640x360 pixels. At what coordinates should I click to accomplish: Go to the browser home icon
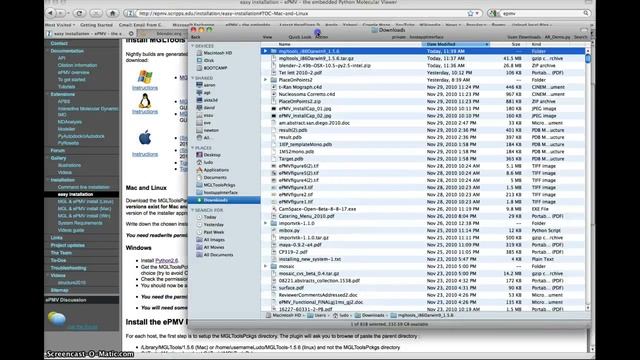[113, 13]
